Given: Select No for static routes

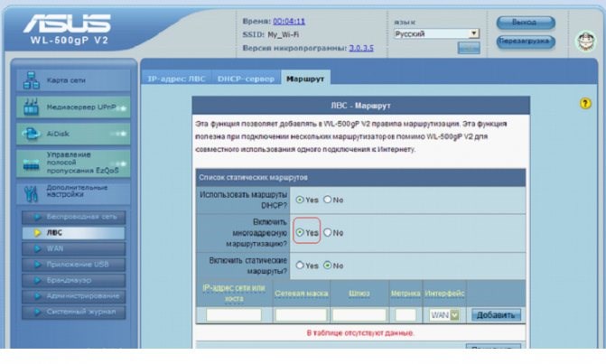Looking at the screenshot, I should (327, 265).
